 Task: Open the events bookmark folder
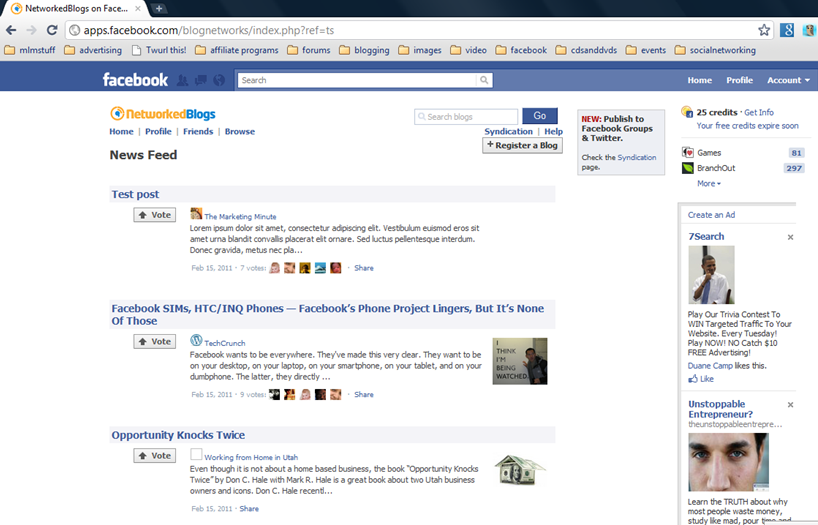tap(646, 50)
